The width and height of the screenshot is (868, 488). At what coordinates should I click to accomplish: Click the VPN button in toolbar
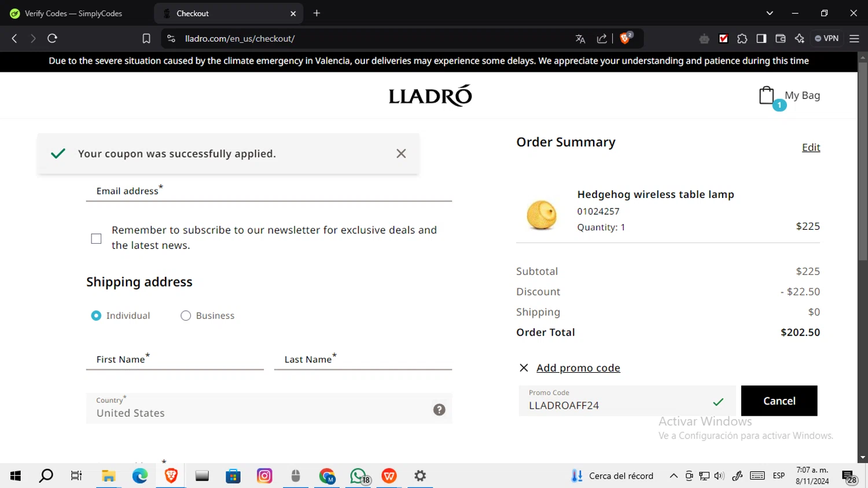pos(826,39)
